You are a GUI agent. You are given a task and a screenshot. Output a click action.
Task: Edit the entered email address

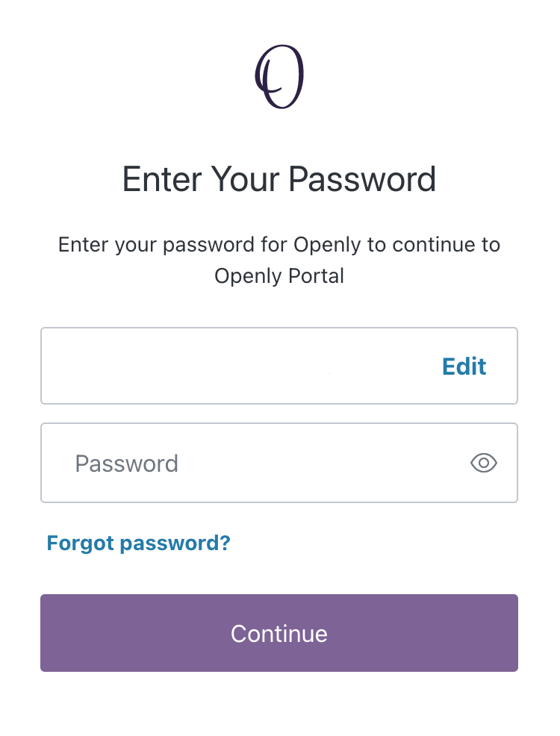coord(464,367)
